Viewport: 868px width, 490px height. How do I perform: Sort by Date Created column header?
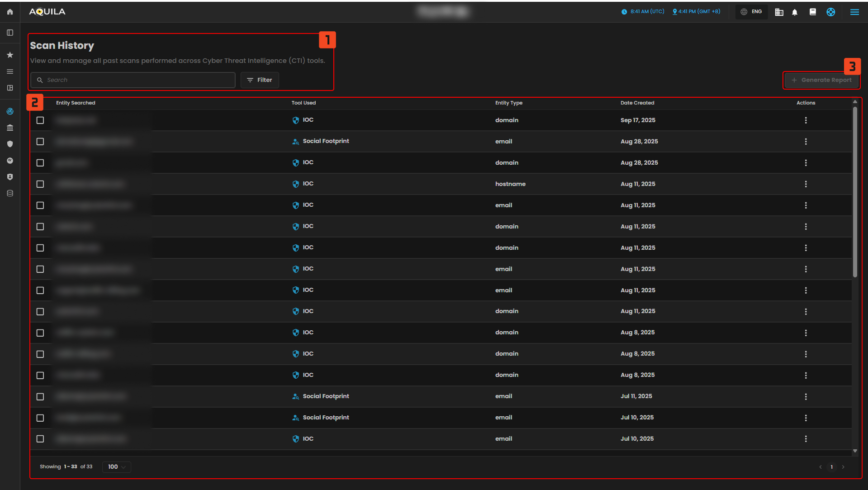point(637,103)
